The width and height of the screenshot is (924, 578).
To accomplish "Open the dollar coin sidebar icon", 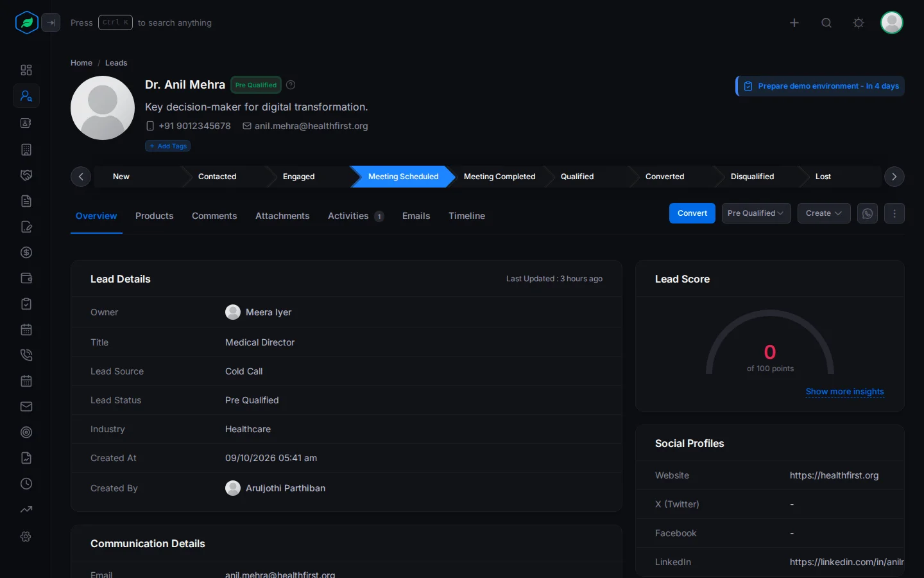I will 26,252.
